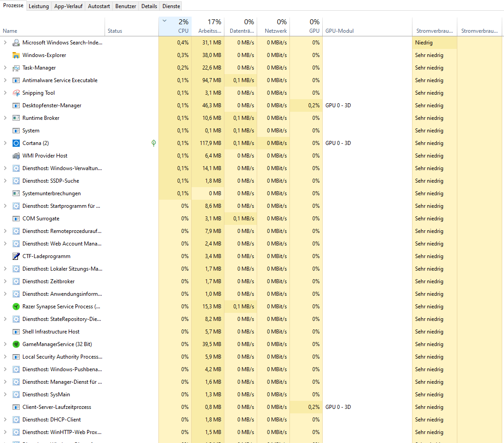
Task: Click the Snipping Tool scissors icon
Action: pos(16,92)
